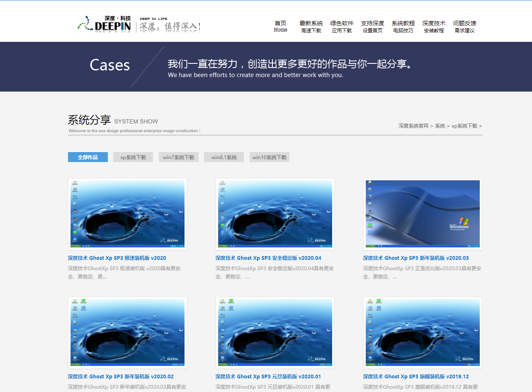Screen dimensions: 532x392
Task: Open thumbnail of 旗舰装机版 v2019.12
Action: coord(423,333)
